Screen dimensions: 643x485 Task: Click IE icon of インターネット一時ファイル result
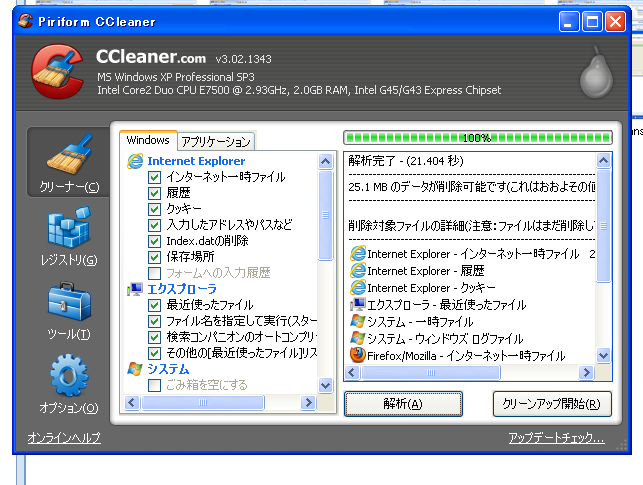pyautogui.click(x=358, y=254)
